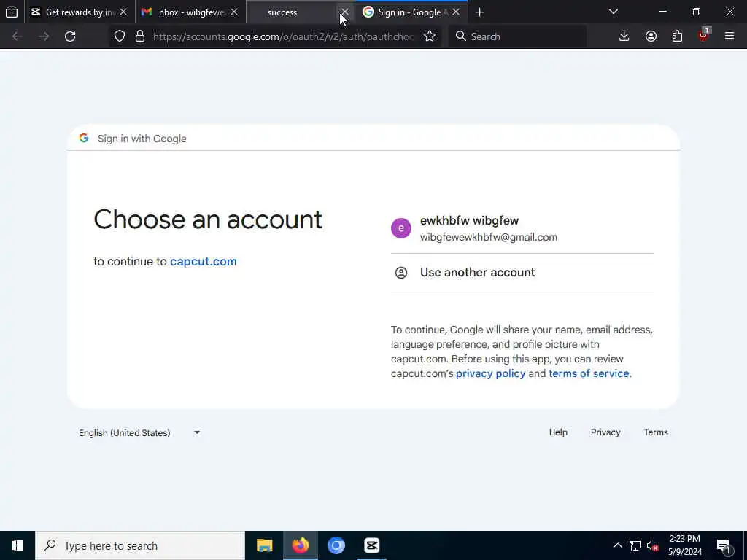Click the site security padlock icon
The height and width of the screenshot is (560, 747).
pos(139,36)
